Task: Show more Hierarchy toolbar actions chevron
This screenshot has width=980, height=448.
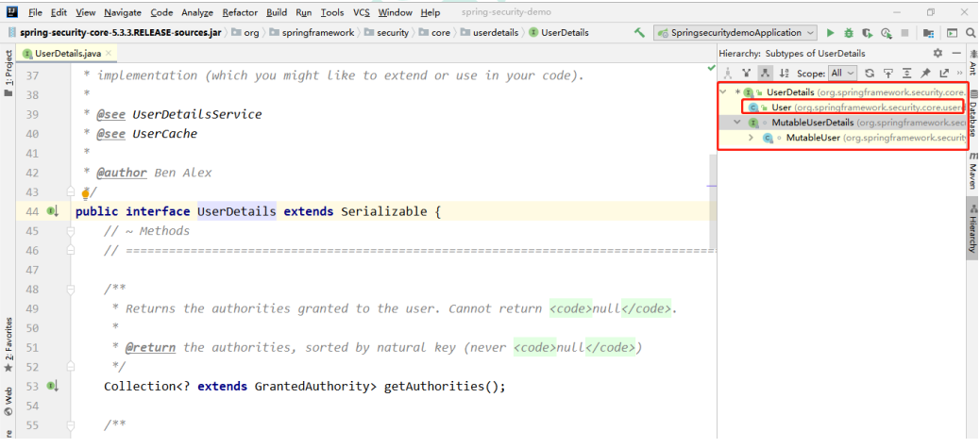Action: (959, 73)
